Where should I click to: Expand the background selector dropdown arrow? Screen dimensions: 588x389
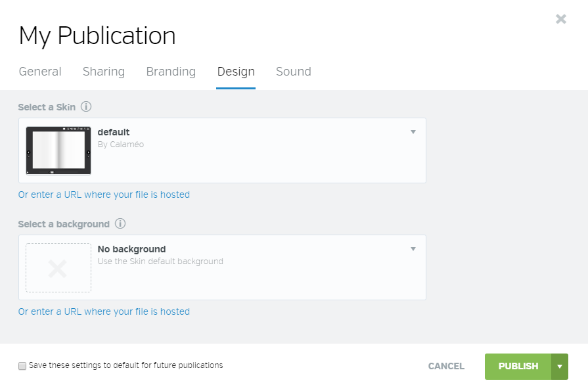pyautogui.click(x=413, y=249)
